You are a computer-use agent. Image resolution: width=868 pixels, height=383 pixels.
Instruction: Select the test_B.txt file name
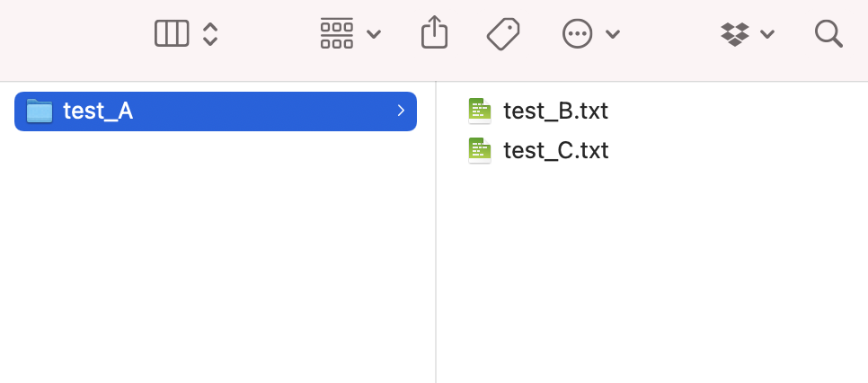click(556, 111)
